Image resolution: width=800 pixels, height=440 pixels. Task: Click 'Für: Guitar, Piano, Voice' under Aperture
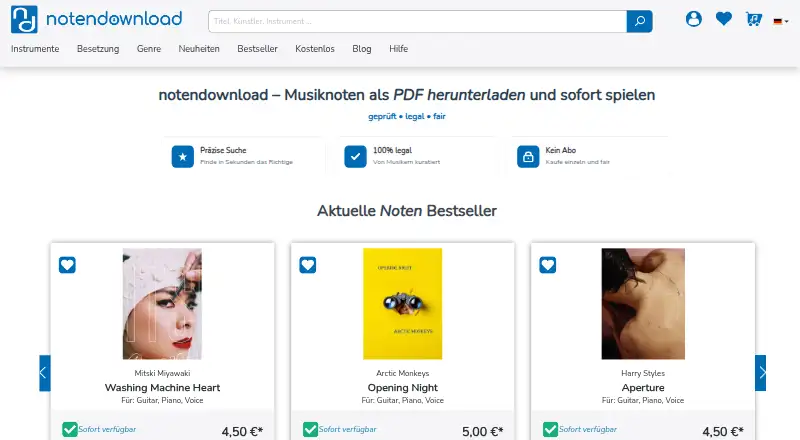coord(643,400)
